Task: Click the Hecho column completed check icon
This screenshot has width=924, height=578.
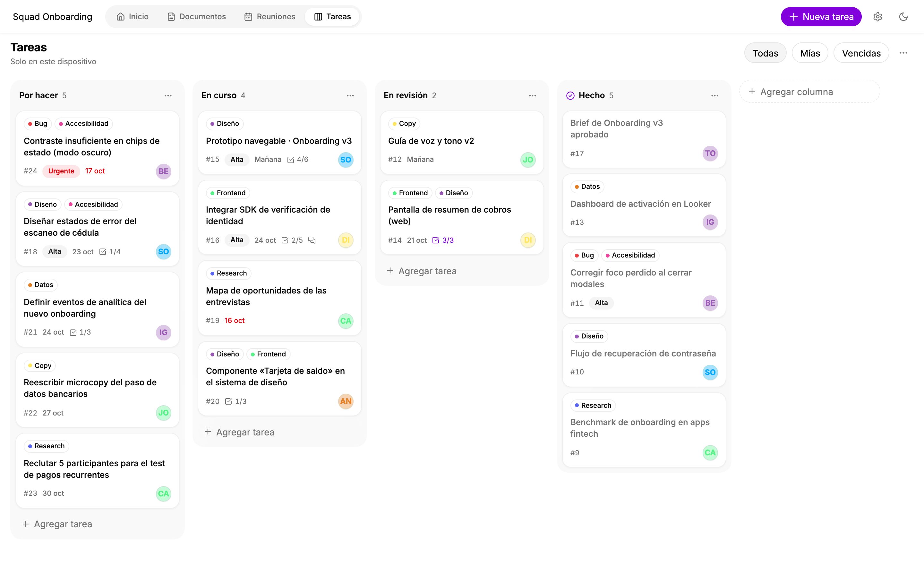Action: click(570, 96)
